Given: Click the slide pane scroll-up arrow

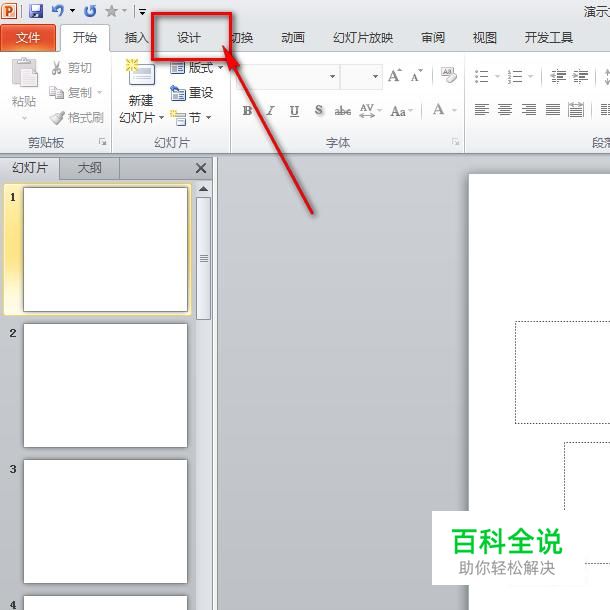Looking at the screenshot, I should coord(203,189).
